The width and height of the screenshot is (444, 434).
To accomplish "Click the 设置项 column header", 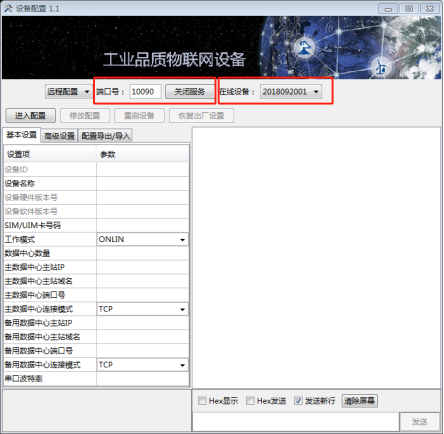I will (x=50, y=154).
